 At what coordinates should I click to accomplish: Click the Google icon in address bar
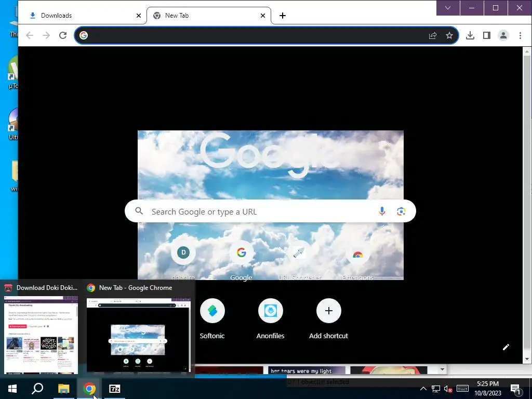click(84, 35)
